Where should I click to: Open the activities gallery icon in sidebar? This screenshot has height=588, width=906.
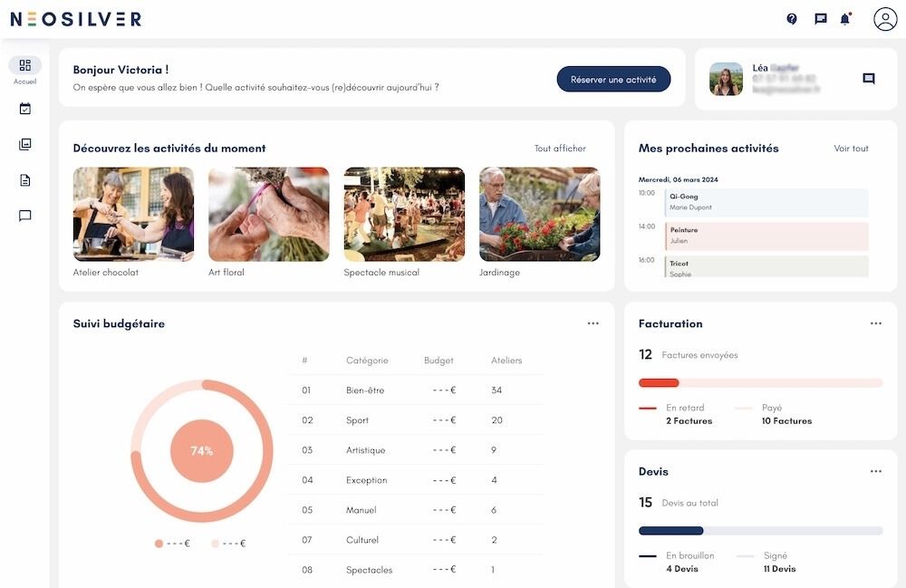pyautogui.click(x=24, y=143)
